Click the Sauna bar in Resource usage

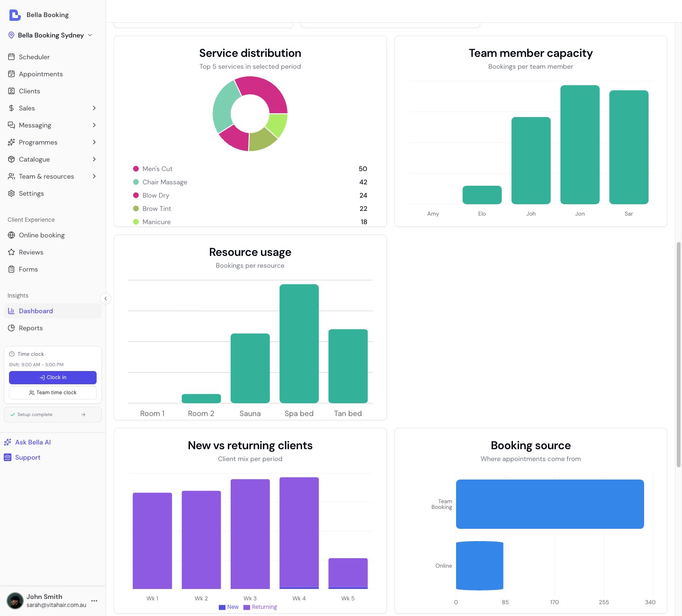[250, 368]
